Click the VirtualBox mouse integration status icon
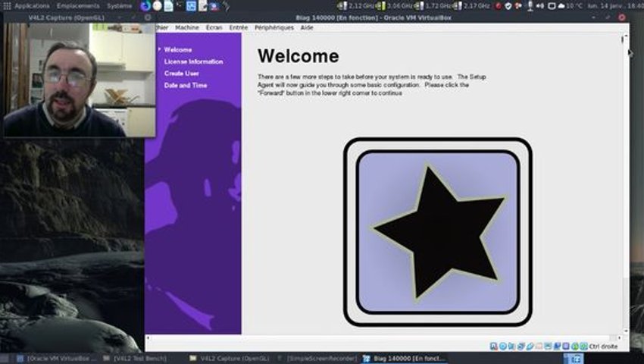Screen dimensions: 644x364 point(575,347)
